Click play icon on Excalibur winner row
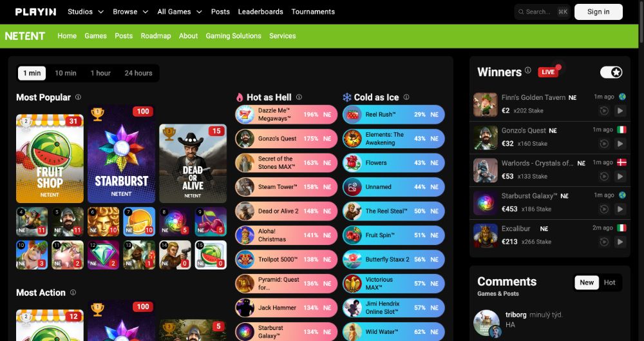This screenshot has height=341, width=644. pos(620,242)
